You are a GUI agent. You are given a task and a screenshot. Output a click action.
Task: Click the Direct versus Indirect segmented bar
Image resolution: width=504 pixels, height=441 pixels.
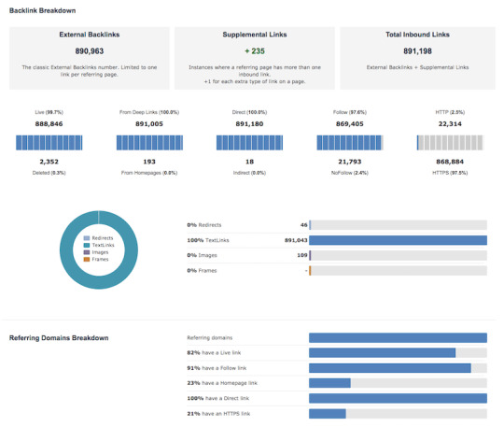(x=249, y=143)
